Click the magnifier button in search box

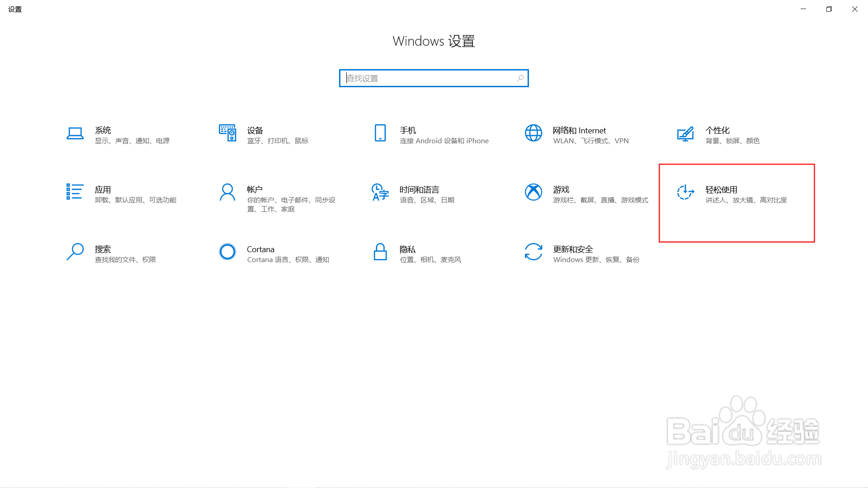[520, 78]
